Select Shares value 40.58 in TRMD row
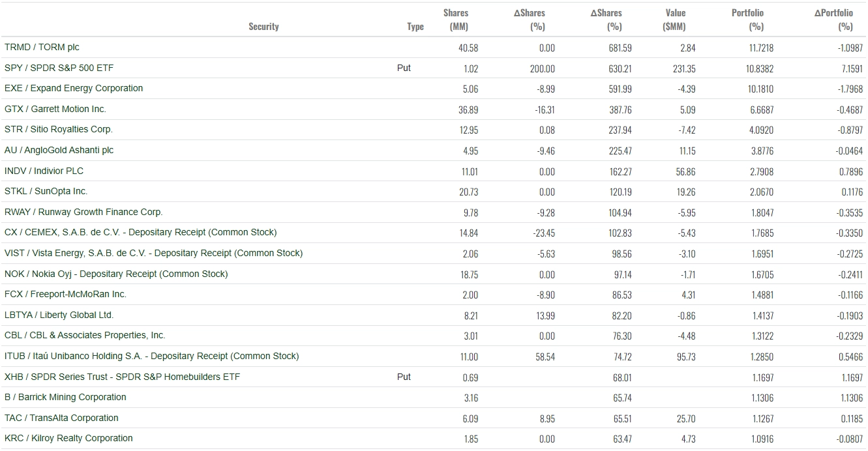The height and width of the screenshot is (451, 868). [468, 48]
